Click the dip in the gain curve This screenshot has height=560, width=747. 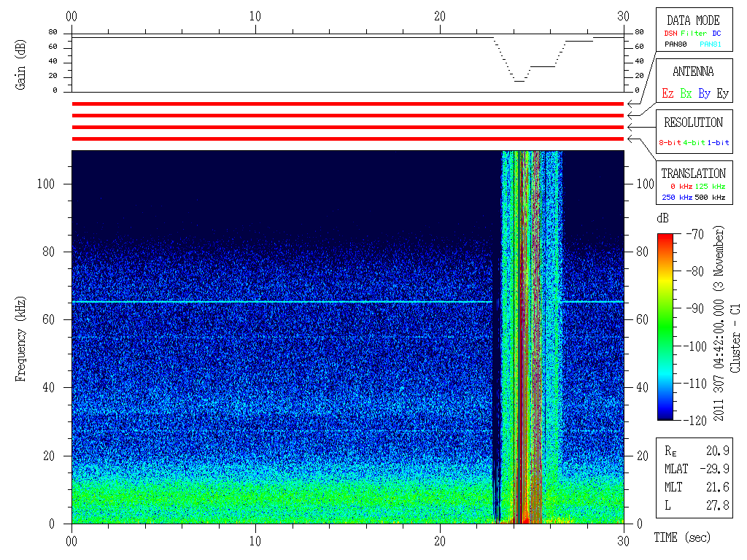coord(519,79)
